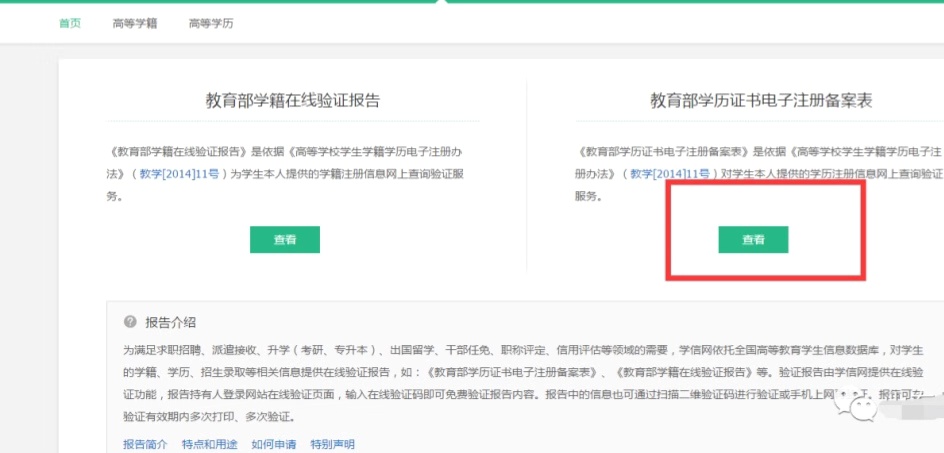
Task: Follow the 如何申请 link
Action: click(x=272, y=444)
